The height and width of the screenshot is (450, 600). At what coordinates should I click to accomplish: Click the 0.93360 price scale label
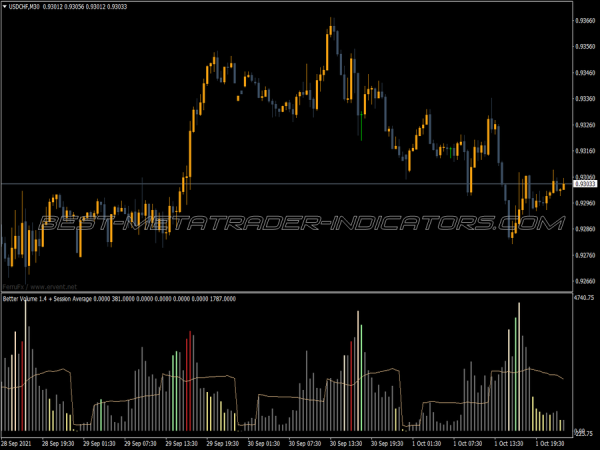click(585, 98)
